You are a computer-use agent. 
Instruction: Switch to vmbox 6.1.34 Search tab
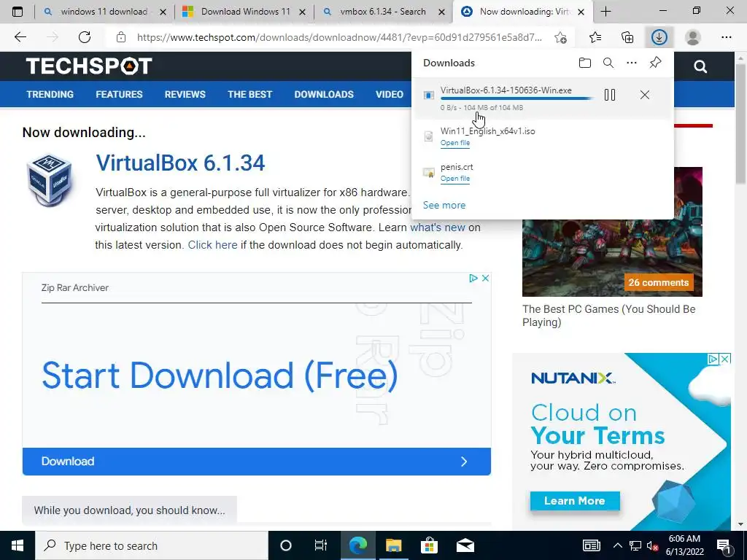(382, 12)
